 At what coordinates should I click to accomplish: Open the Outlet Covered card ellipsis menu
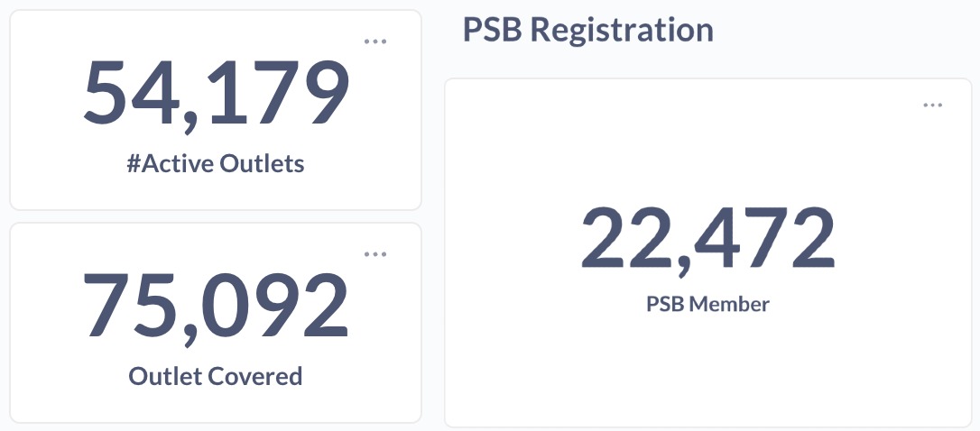375,254
